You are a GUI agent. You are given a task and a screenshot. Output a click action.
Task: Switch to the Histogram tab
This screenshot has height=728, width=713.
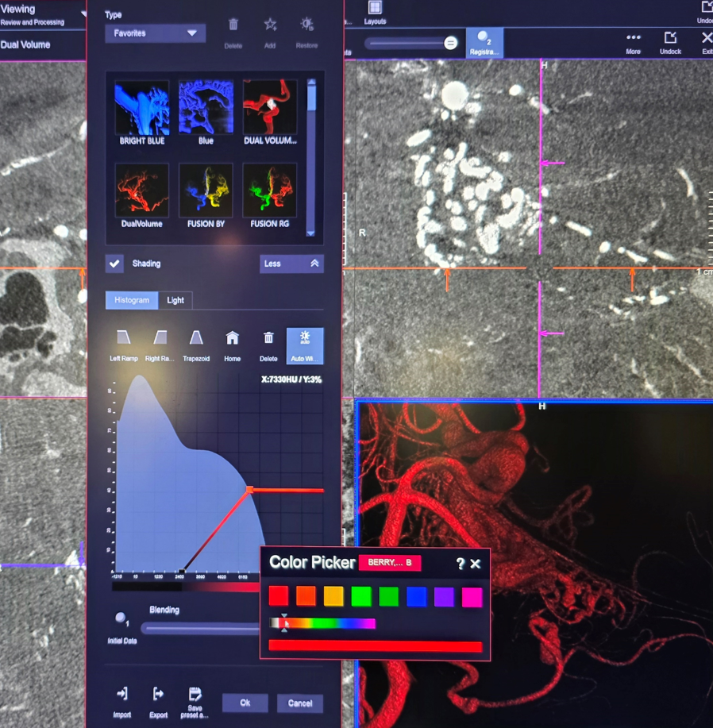(132, 300)
